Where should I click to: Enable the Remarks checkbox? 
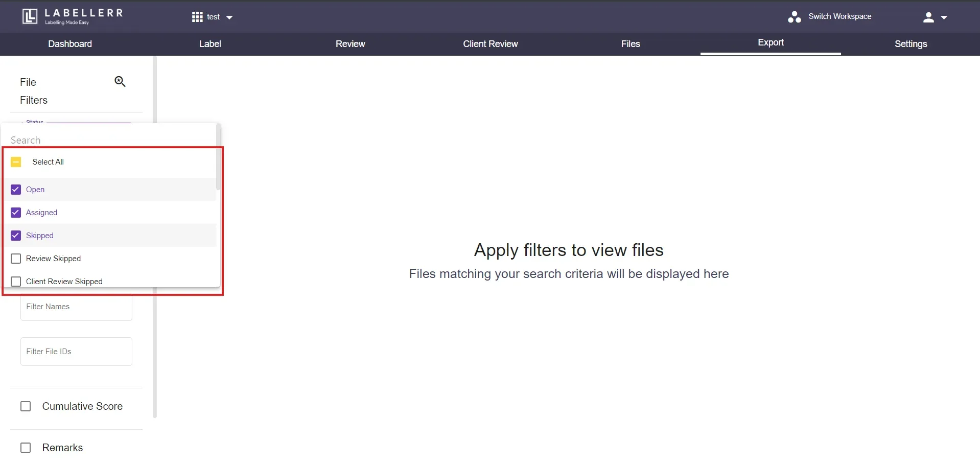(26, 448)
